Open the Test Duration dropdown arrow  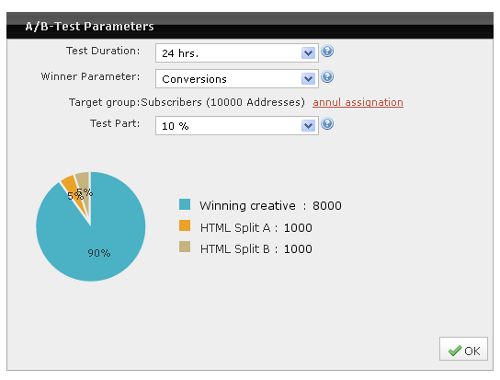pyautogui.click(x=308, y=53)
